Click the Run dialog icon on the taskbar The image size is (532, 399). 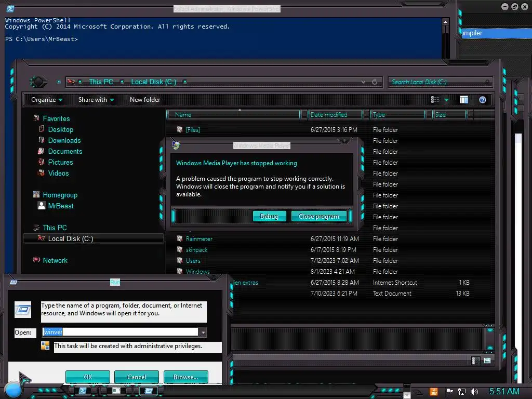coord(148,391)
